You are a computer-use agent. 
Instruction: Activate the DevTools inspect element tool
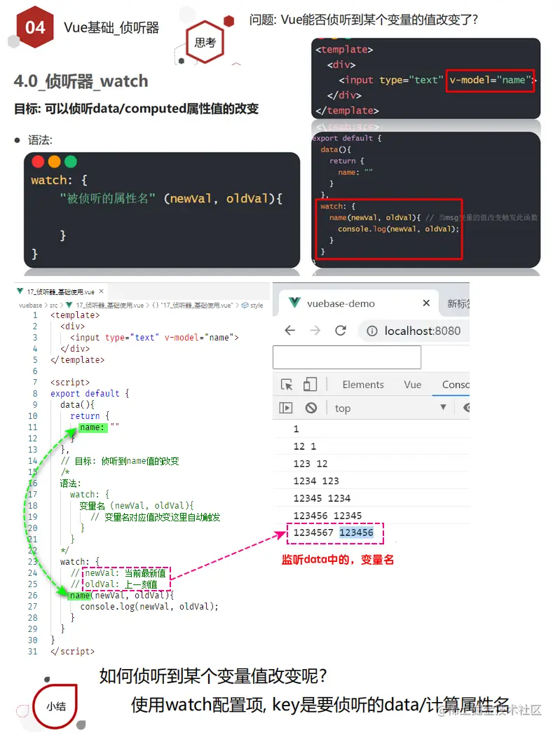click(287, 385)
